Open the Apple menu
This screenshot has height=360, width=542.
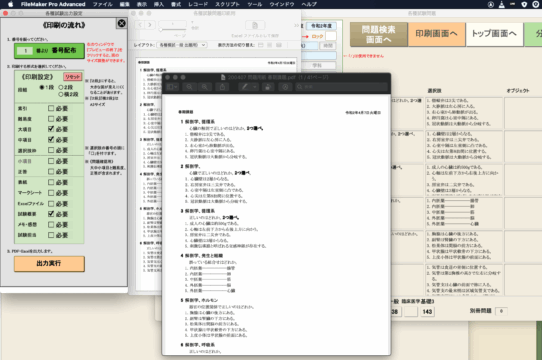pyautogui.click(x=10, y=4)
